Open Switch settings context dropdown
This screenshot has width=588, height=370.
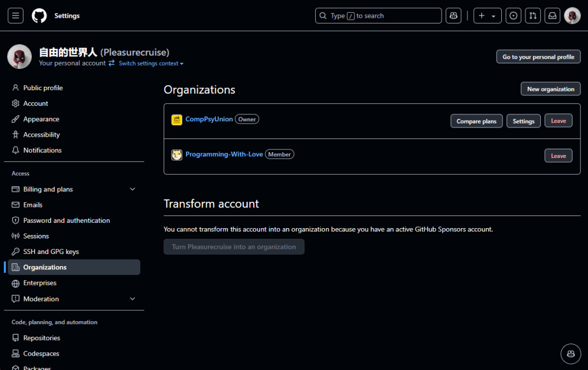(x=151, y=63)
